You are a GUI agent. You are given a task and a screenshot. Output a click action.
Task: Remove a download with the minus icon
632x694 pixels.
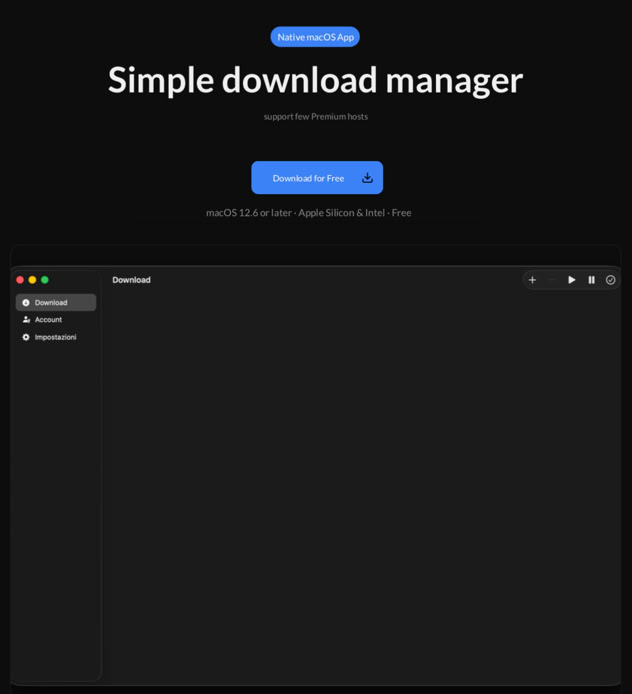pos(552,280)
